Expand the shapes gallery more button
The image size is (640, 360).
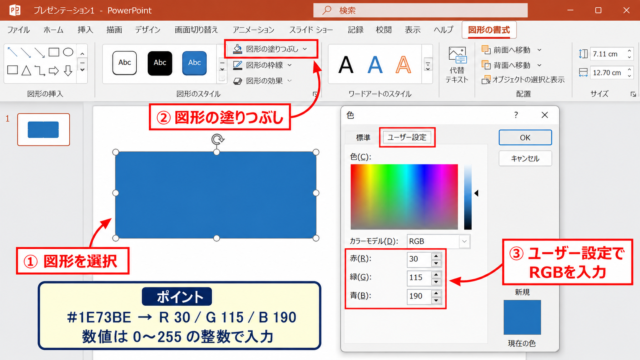[82, 70]
